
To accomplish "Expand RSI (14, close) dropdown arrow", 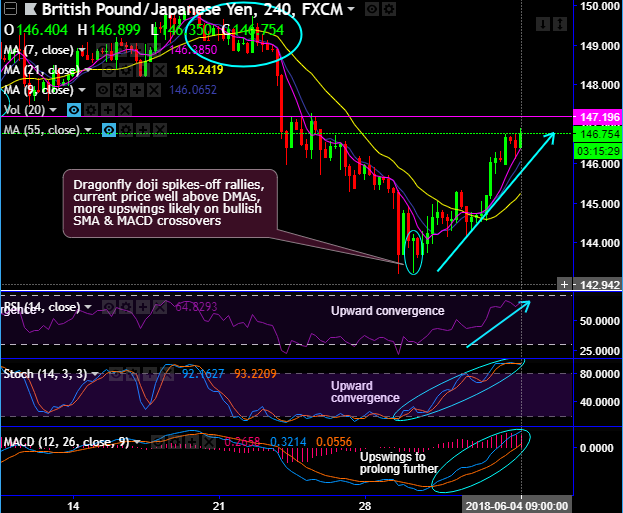I will (88, 307).
